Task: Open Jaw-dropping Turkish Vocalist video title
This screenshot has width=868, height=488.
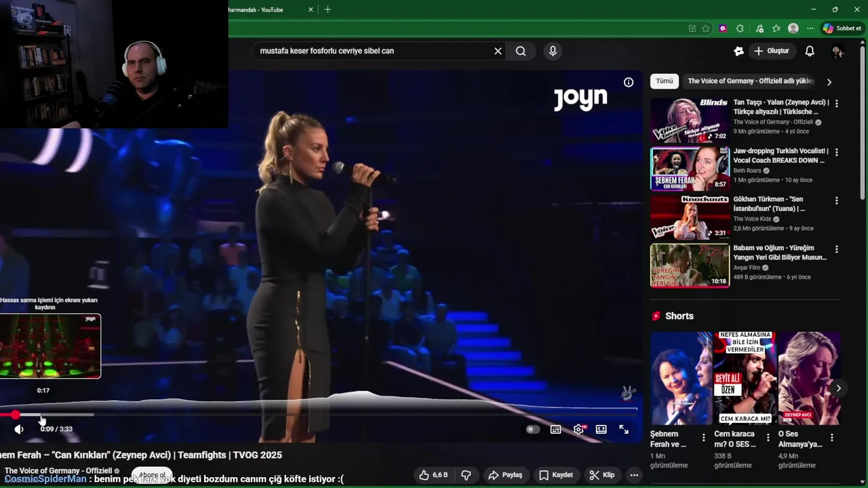Action: click(781, 156)
